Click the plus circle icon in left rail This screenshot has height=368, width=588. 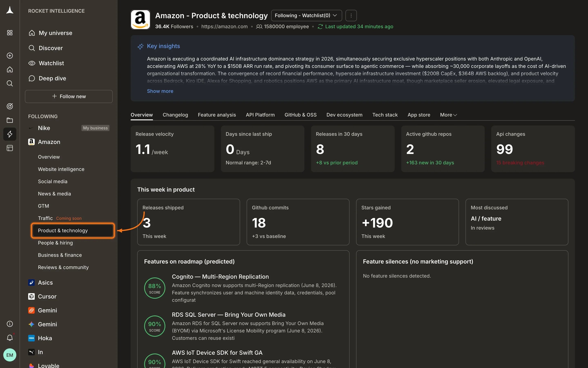[10, 55]
